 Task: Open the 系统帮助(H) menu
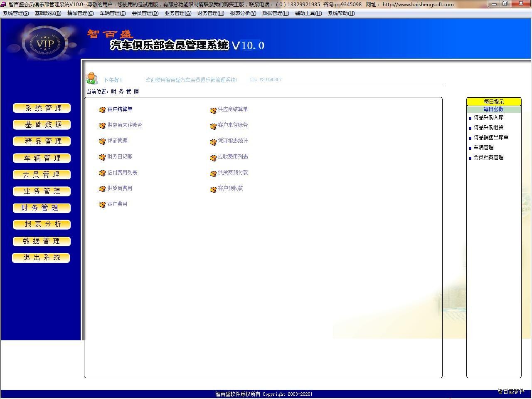point(341,13)
